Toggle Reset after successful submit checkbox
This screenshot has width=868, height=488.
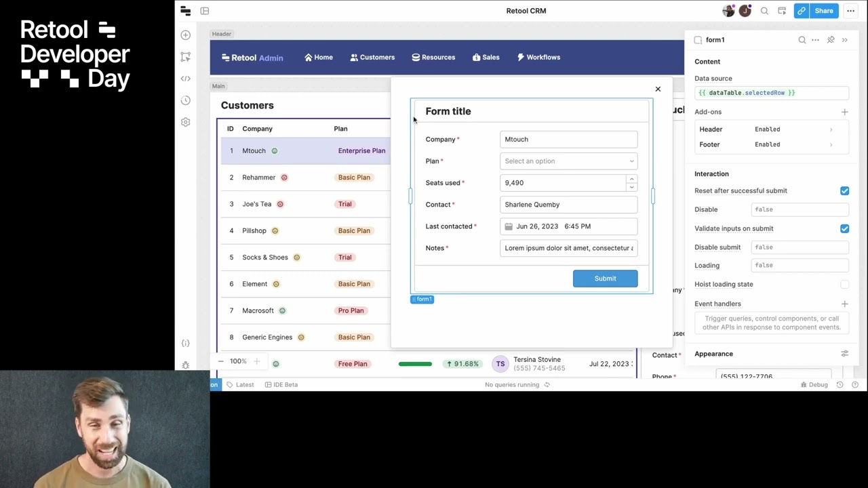click(844, 191)
